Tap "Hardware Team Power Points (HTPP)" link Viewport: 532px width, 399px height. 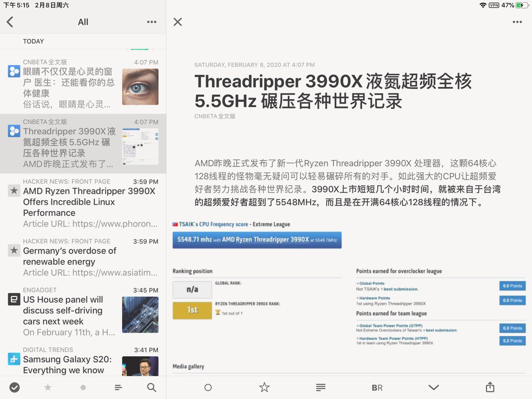[x=394, y=338]
